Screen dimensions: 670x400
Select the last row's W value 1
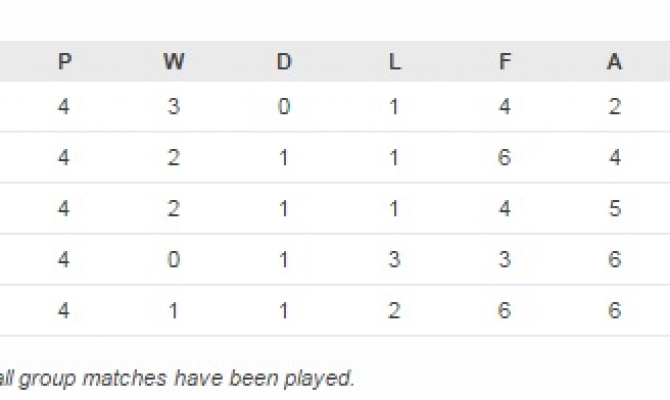point(174,311)
